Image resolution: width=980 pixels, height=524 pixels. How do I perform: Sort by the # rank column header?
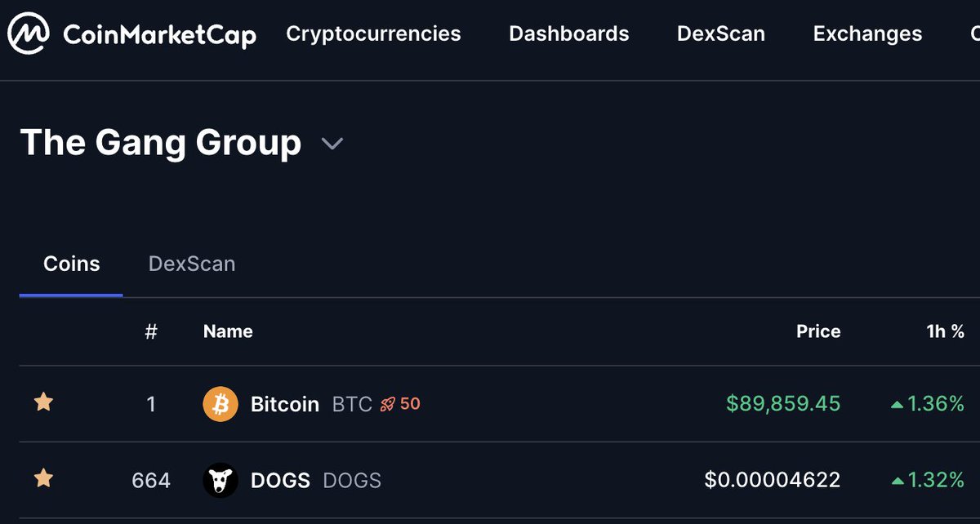tap(151, 331)
